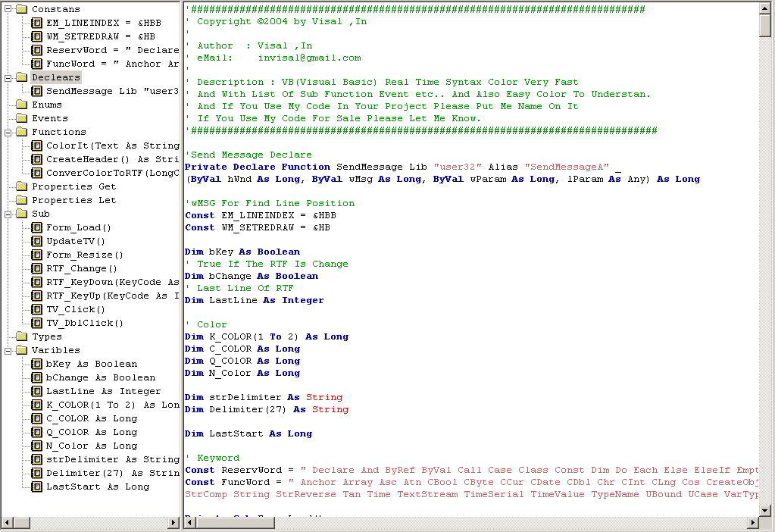The height and width of the screenshot is (532, 775).
Task: Collapse the Constans tree node
Action: pyautogui.click(x=7, y=9)
